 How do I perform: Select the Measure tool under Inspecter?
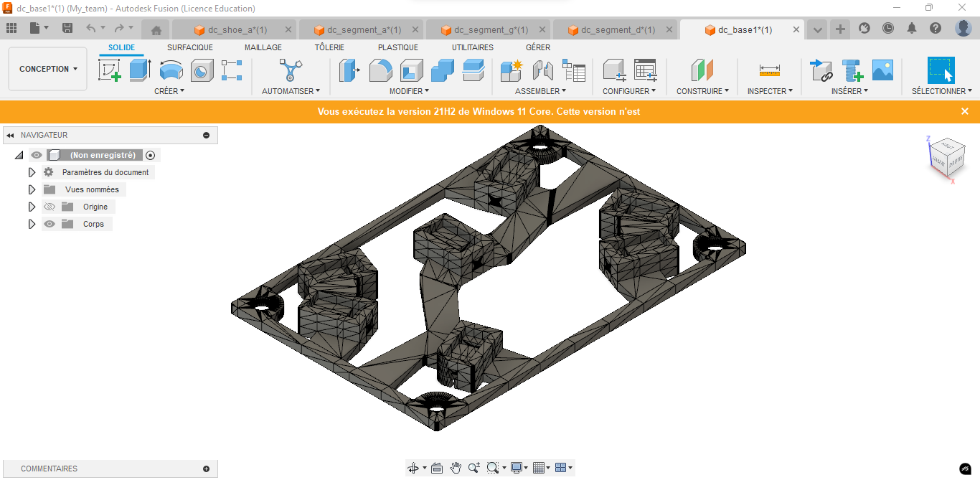769,70
